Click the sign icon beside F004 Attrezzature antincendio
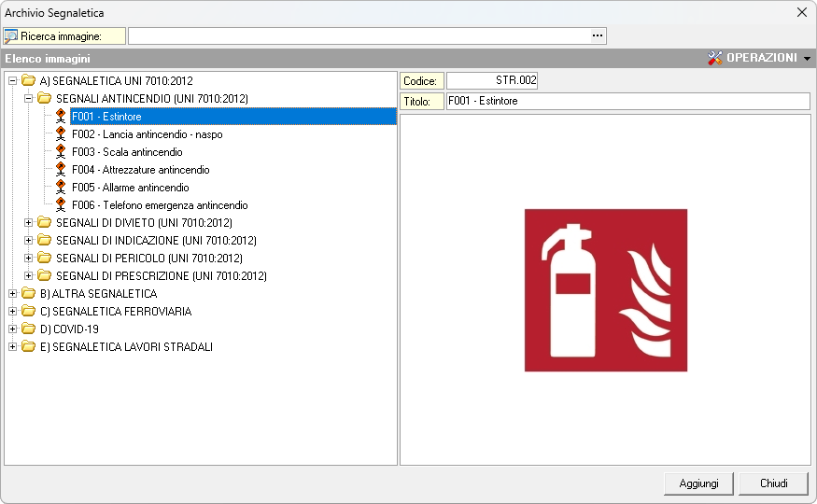 click(61, 170)
